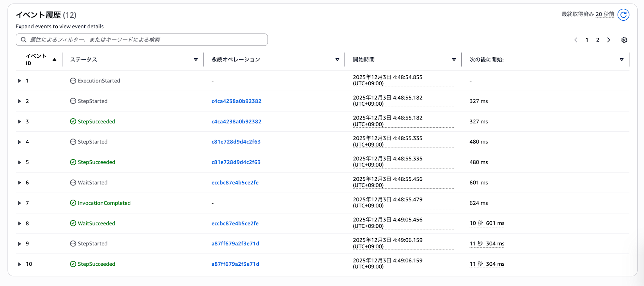Screen dimensions: 644x286
Task: Expand event 2 row details
Action: (x=19, y=101)
